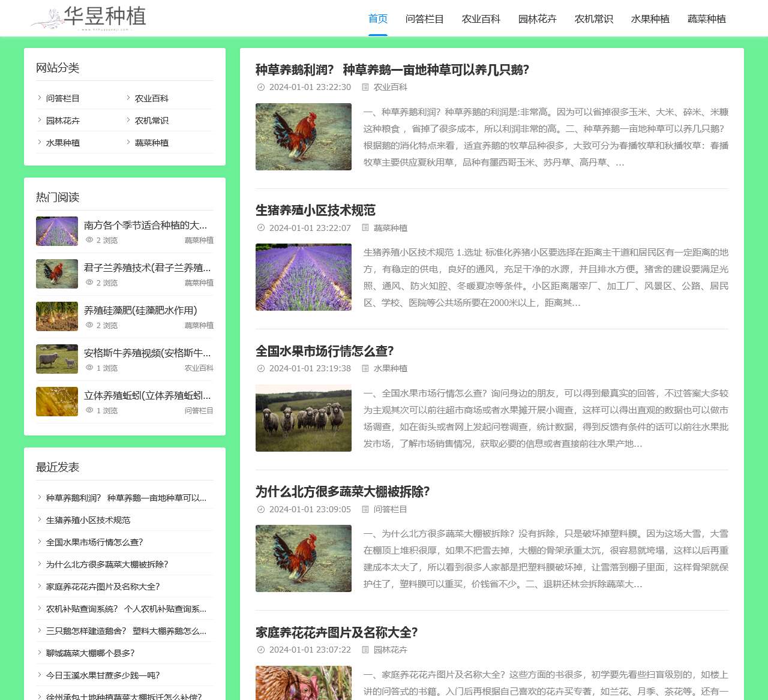The width and height of the screenshot is (768, 700).
Task: Click clock icon beside 2024-01-01 23:22:30
Action: pos(261,87)
